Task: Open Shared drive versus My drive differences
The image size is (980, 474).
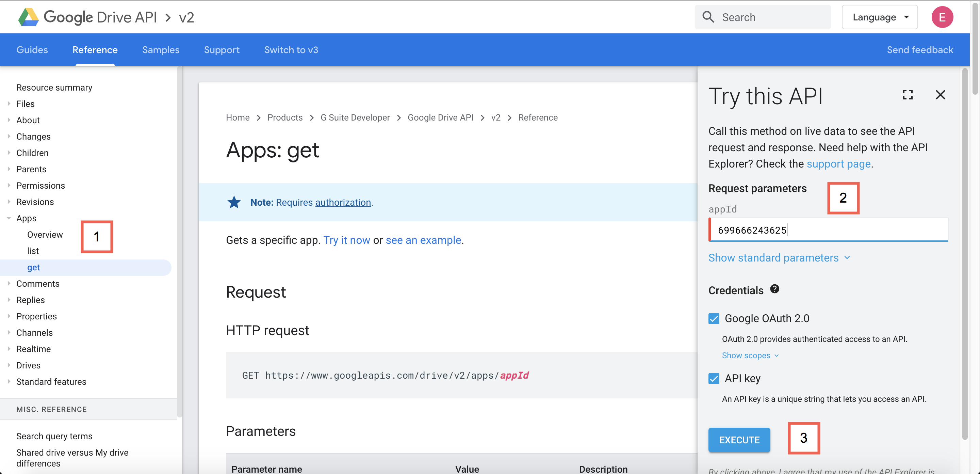Action: (x=72, y=458)
